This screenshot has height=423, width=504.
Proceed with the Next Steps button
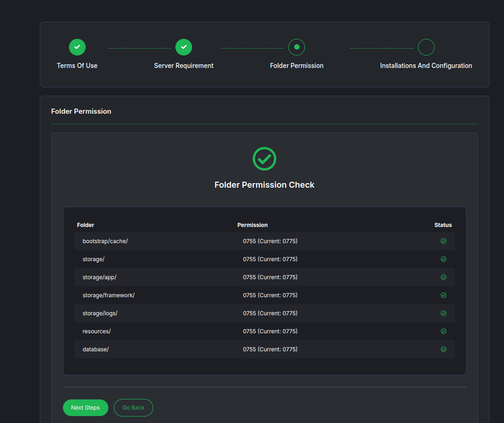point(86,408)
